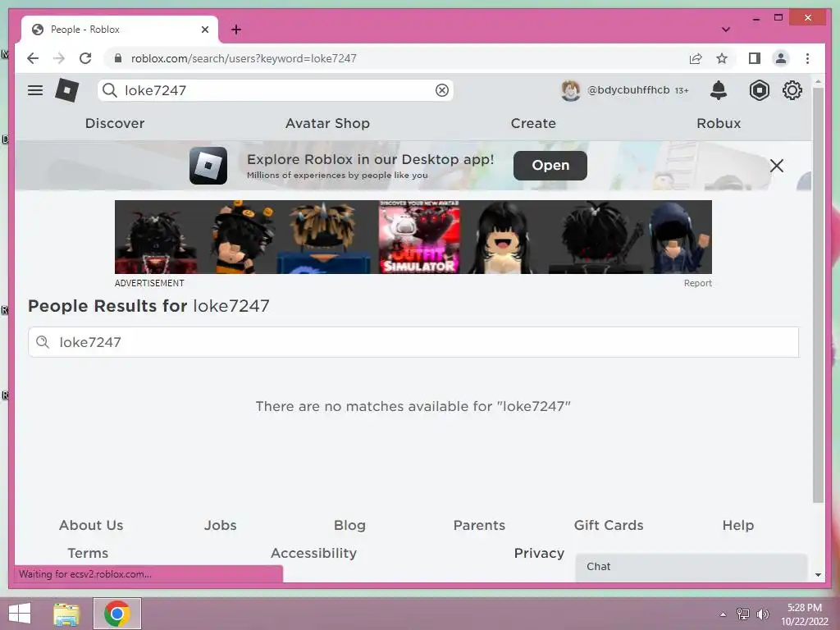Viewport: 840px width, 630px height.
Task: Focus the top Roblox search field
Action: pyautogui.click(x=276, y=90)
